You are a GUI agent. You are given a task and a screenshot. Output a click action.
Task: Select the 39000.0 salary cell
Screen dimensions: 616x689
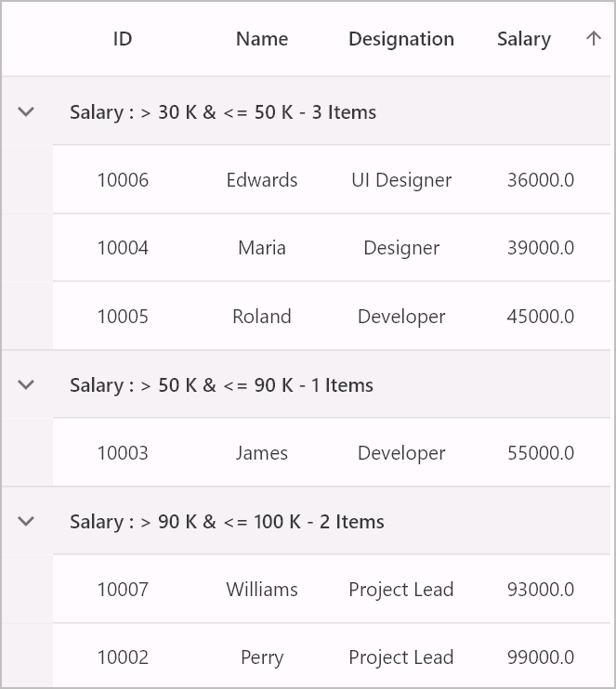541,248
